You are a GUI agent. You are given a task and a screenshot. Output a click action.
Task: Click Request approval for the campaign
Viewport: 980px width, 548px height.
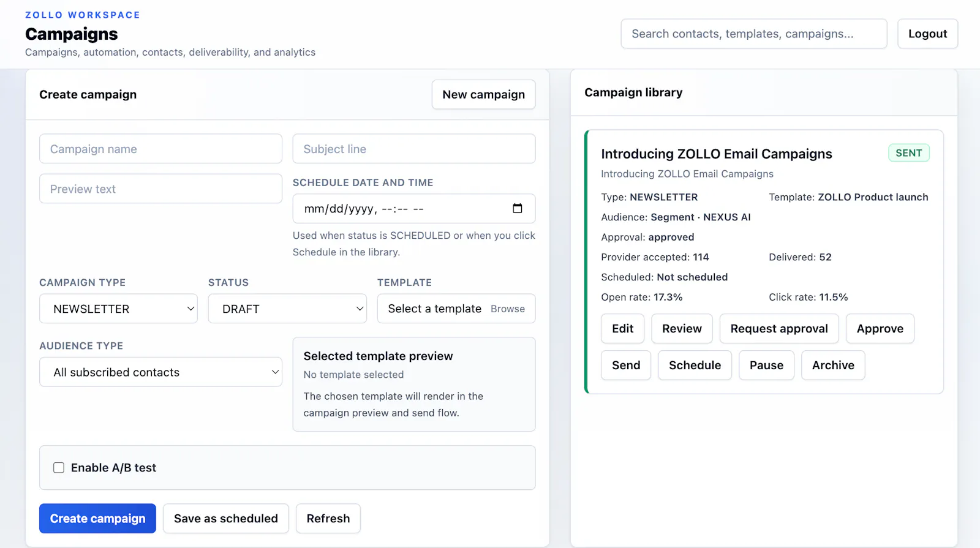point(779,329)
